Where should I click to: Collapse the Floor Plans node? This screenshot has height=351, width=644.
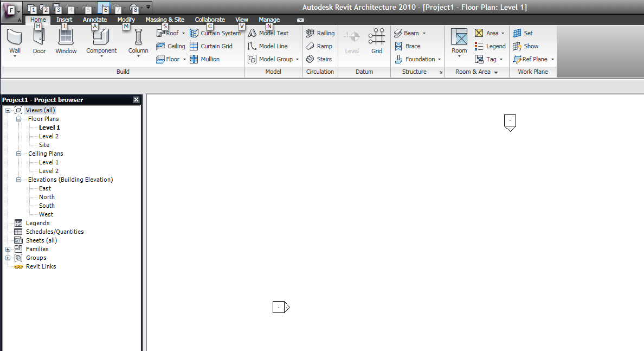click(x=18, y=119)
